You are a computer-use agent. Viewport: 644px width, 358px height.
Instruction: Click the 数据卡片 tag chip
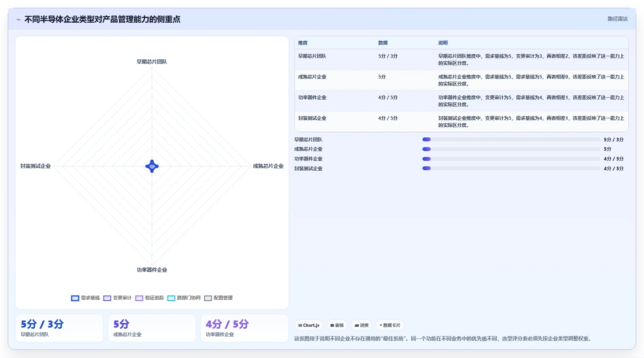tap(390, 325)
